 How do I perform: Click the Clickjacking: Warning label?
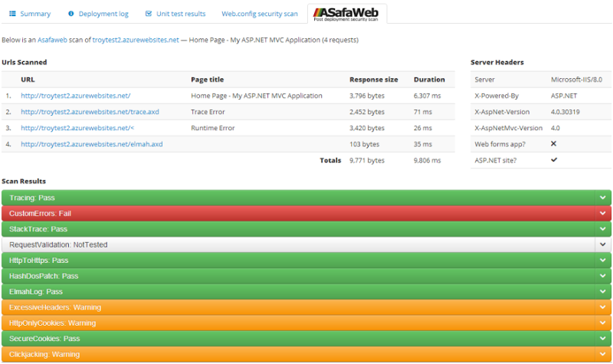44,354
